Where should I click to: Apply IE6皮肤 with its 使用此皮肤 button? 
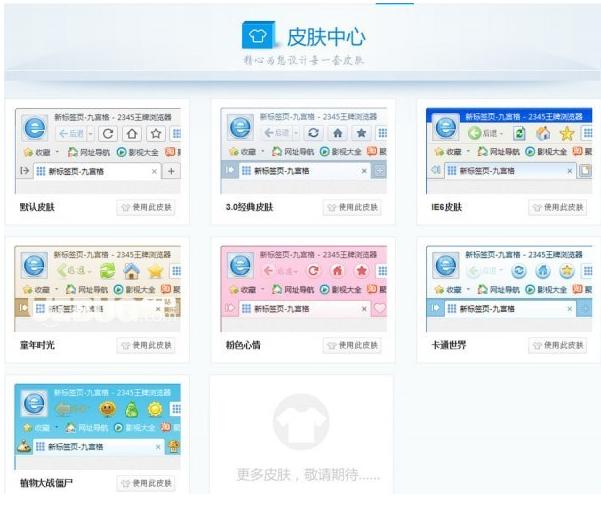(x=558, y=207)
